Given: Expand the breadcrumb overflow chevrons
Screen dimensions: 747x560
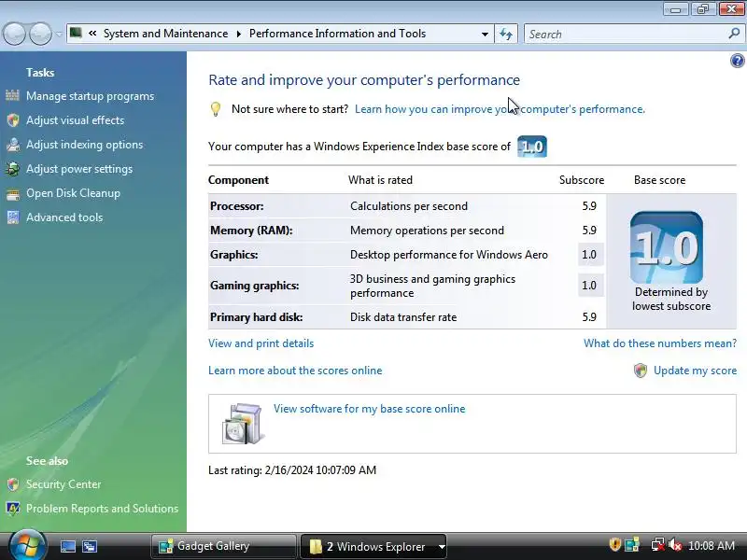Looking at the screenshot, I should [92, 34].
